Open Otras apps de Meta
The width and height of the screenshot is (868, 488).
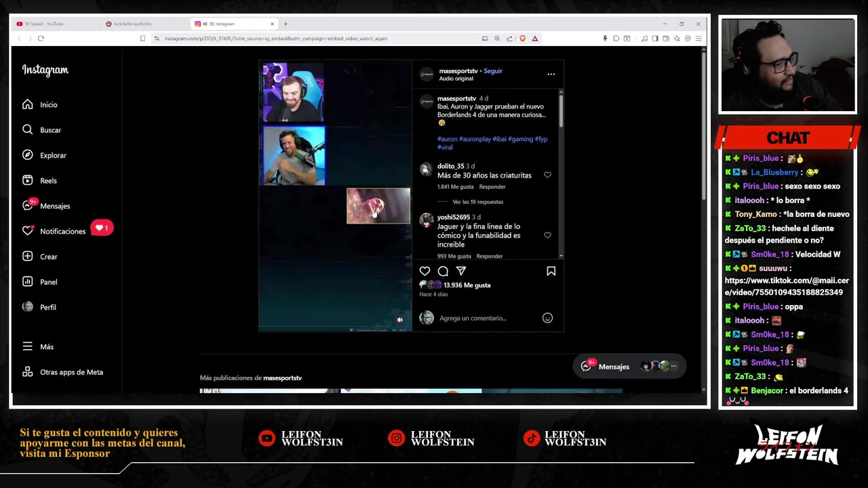click(x=62, y=371)
